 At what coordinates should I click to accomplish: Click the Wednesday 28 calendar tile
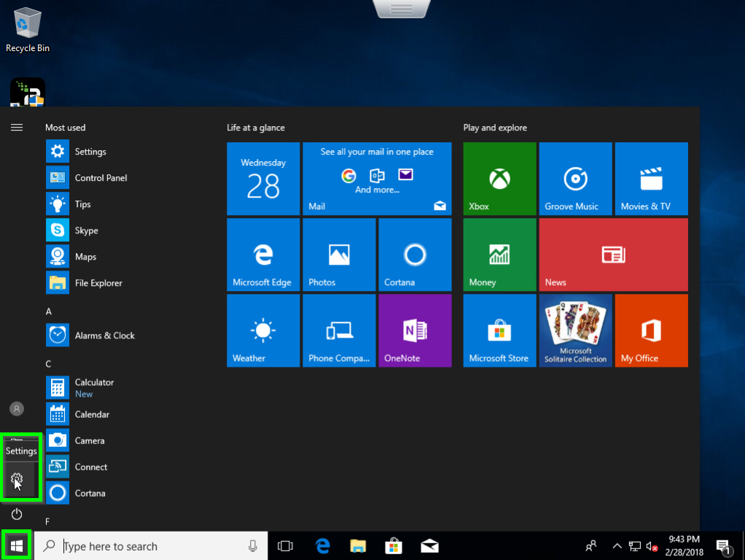coord(263,179)
